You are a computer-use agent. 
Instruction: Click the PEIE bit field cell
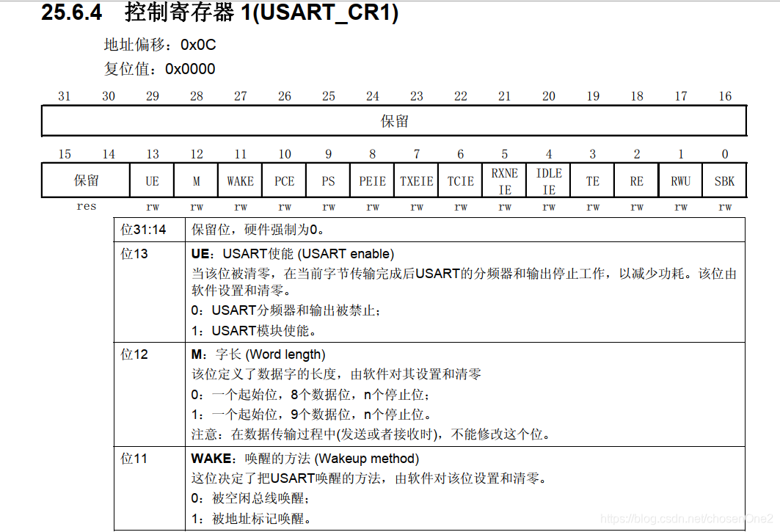click(373, 181)
